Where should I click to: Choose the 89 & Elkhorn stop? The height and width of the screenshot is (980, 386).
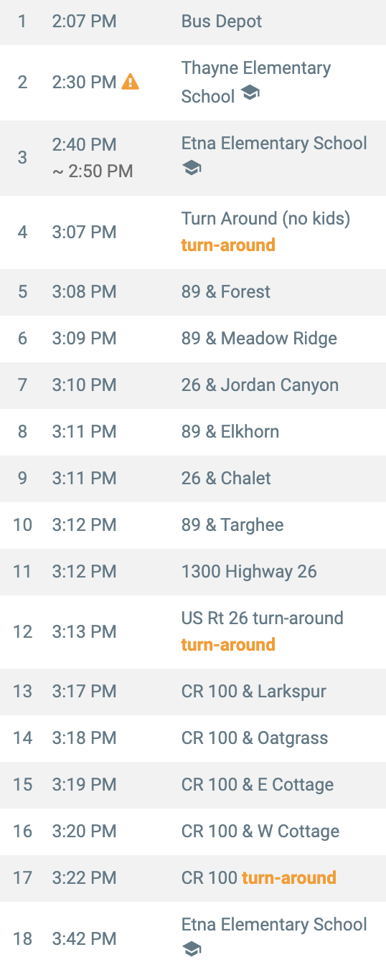(193, 432)
